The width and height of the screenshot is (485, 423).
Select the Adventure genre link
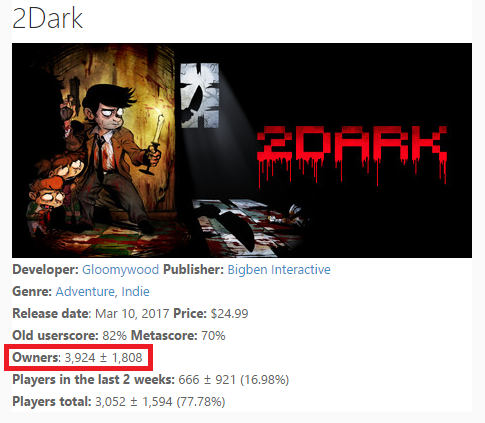pyautogui.click(x=86, y=292)
